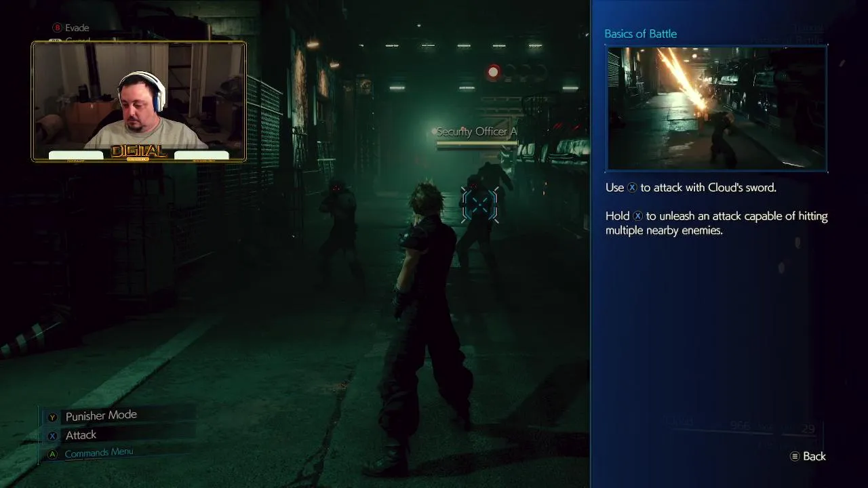Click the Basics of Battle preview thumbnail
Viewport: 868px width, 488px height.
coord(717,108)
